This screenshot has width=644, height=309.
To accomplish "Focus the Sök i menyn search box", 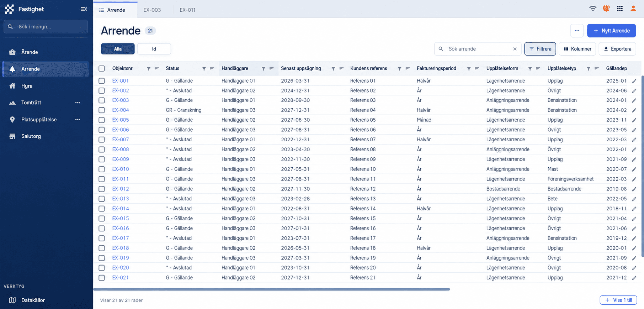I will pyautogui.click(x=46, y=27).
